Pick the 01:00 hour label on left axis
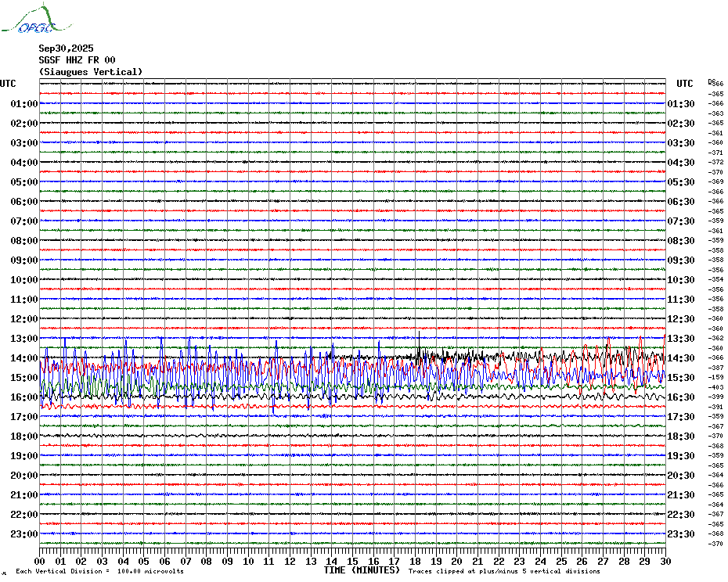The width and height of the screenshot is (728, 582). [24, 104]
